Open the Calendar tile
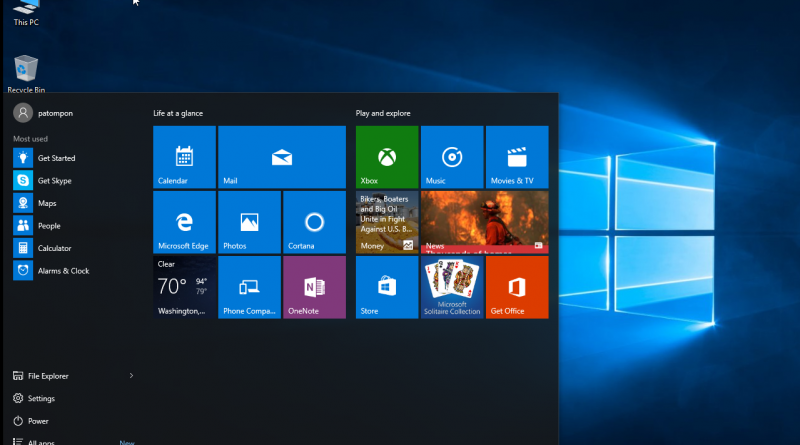This screenshot has width=800, height=445. click(184, 157)
